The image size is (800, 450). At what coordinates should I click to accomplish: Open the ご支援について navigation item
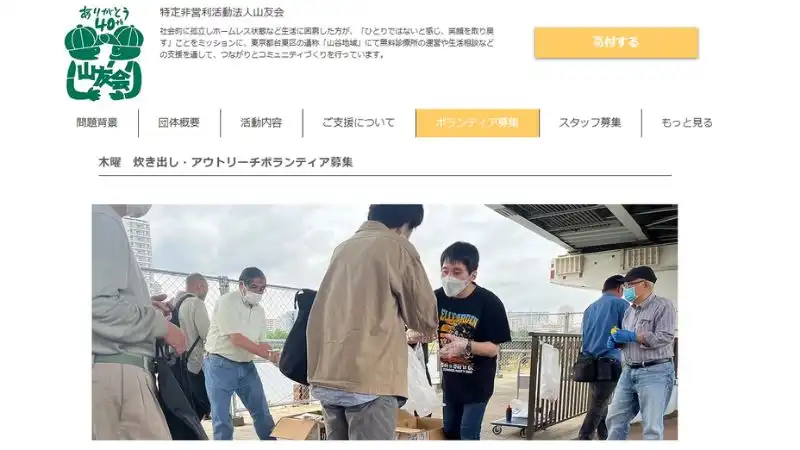click(x=359, y=123)
